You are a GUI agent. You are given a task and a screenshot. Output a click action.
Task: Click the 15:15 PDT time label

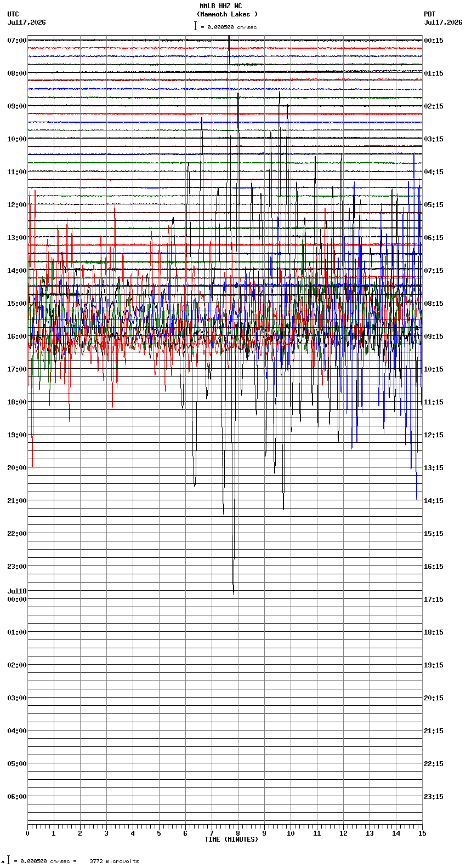tap(434, 534)
